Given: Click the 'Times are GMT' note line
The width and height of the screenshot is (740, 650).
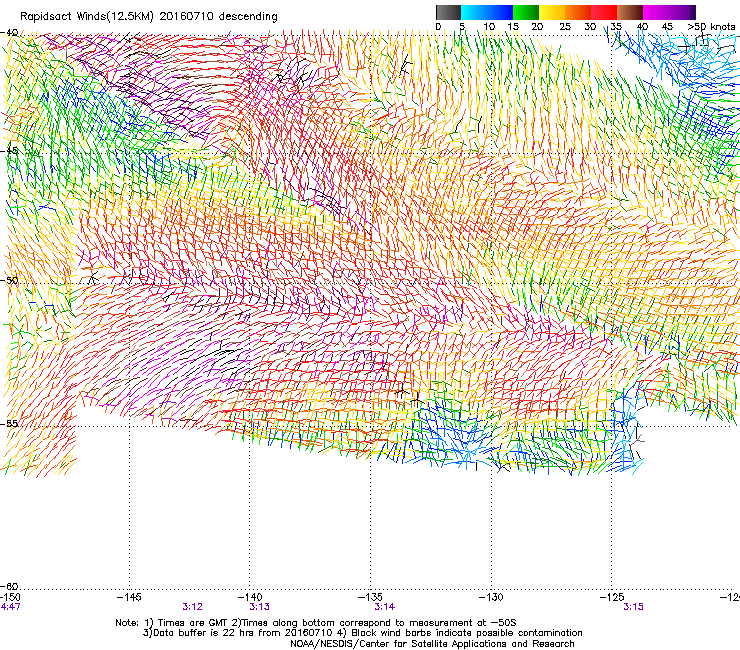Looking at the screenshot, I should [316, 623].
